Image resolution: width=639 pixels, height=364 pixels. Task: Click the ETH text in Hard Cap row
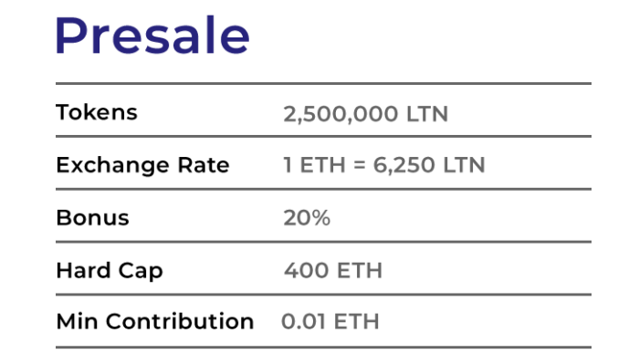point(360,270)
